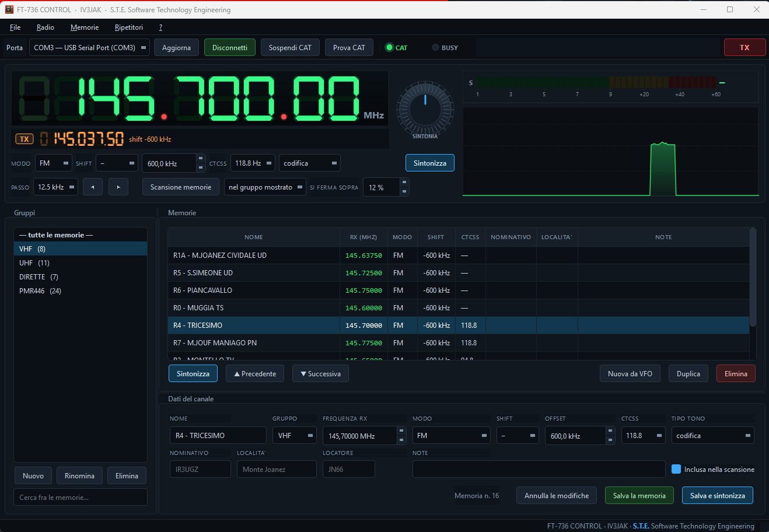Go to Precedente memory
Image resolution: width=769 pixels, height=532 pixels.
pos(255,374)
